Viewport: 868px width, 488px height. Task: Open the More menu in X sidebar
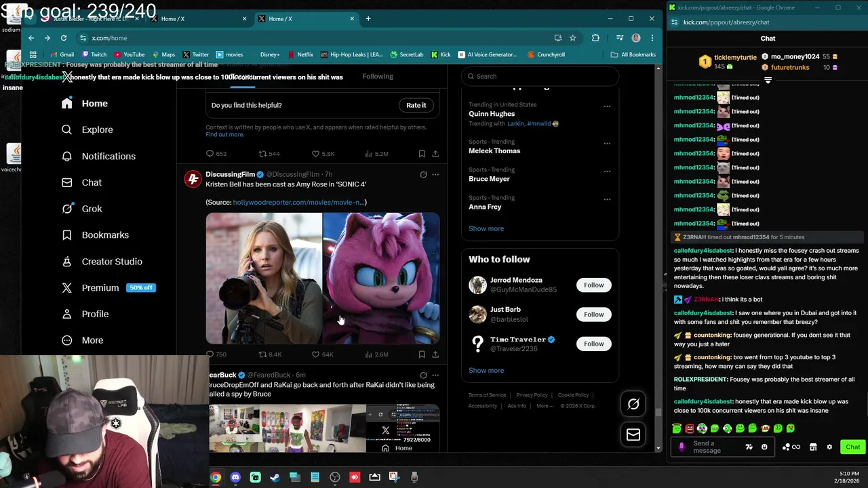point(83,340)
